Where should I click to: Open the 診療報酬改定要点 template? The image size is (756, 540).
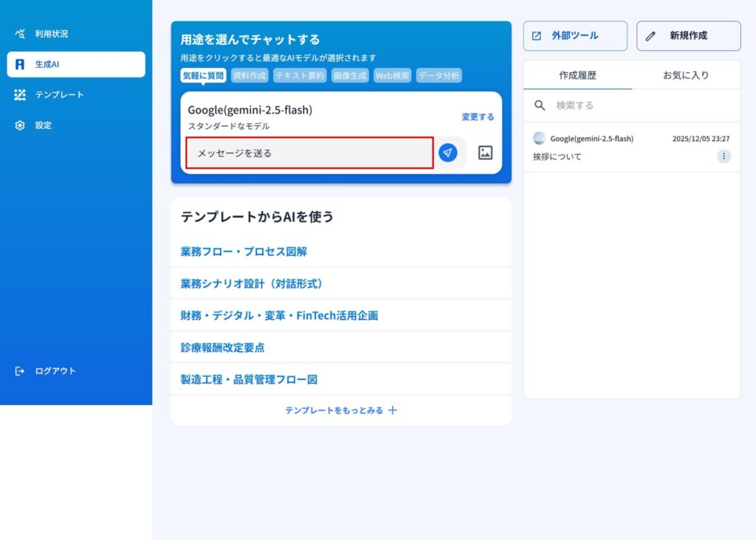coord(222,347)
